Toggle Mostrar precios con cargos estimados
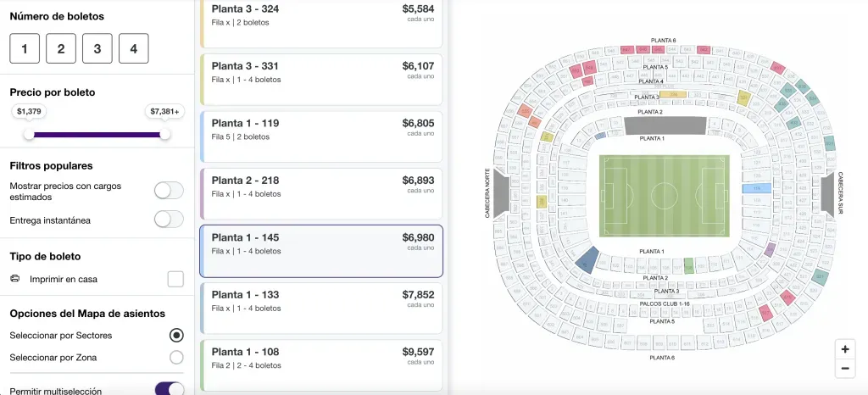The width and height of the screenshot is (868, 395). click(x=169, y=190)
